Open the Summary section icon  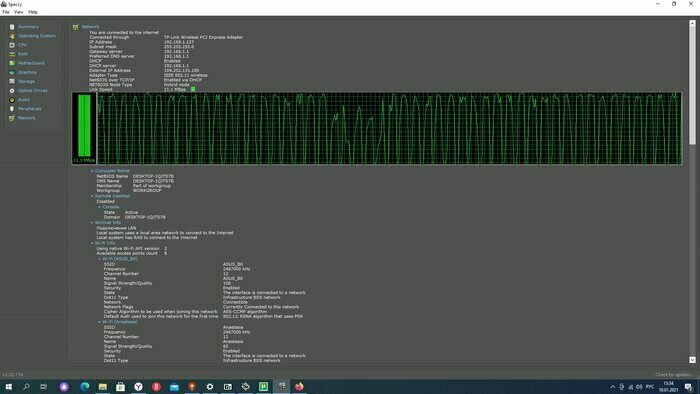(12, 27)
